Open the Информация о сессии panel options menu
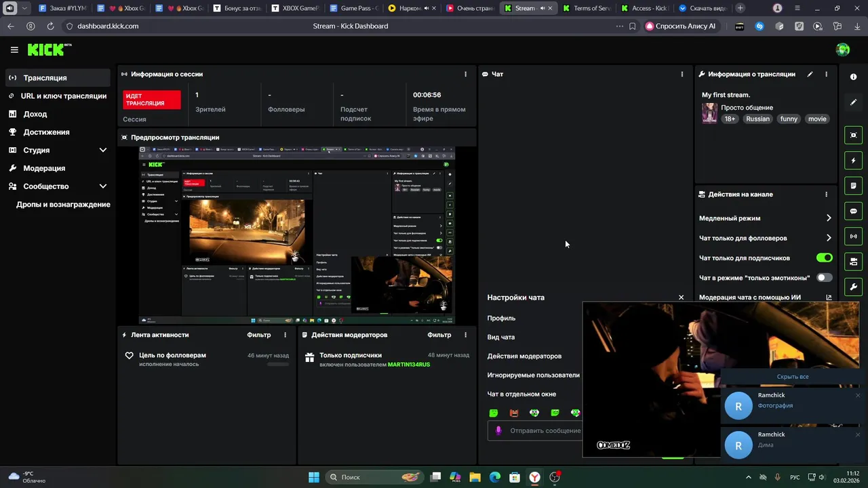This screenshot has height=488, width=868. (x=465, y=74)
